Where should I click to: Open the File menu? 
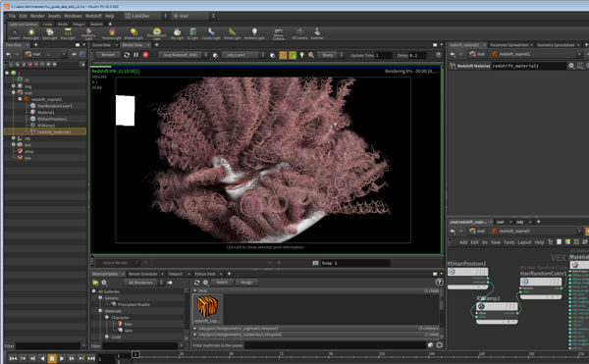coord(12,16)
